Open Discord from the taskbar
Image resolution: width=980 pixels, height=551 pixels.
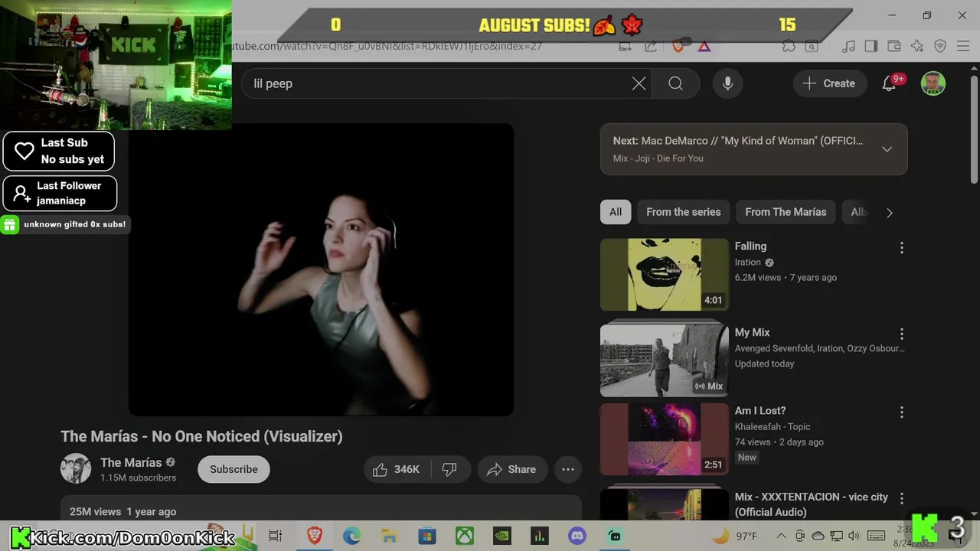tap(577, 536)
